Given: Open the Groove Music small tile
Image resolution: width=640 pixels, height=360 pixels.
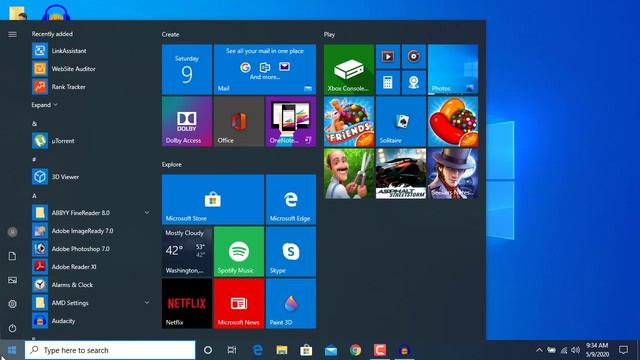Looking at the screenshot, I should pos(413,56).
